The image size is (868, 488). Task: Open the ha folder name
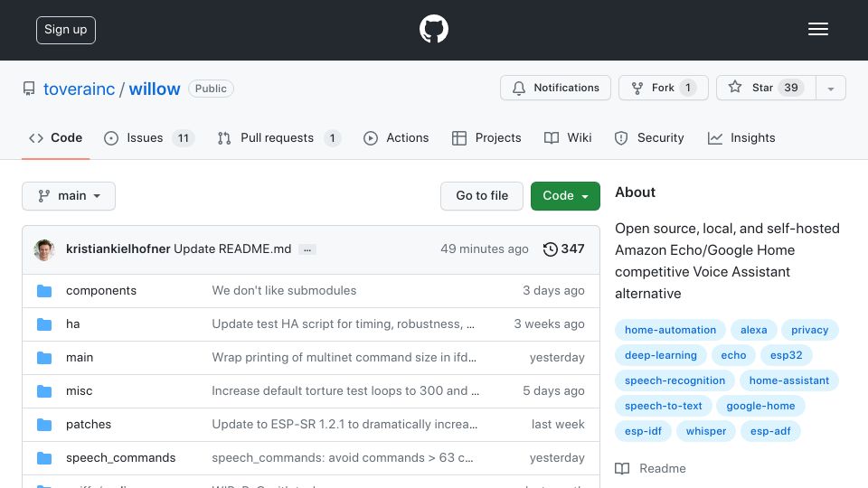pyautogui.click(x=72, y=324)
